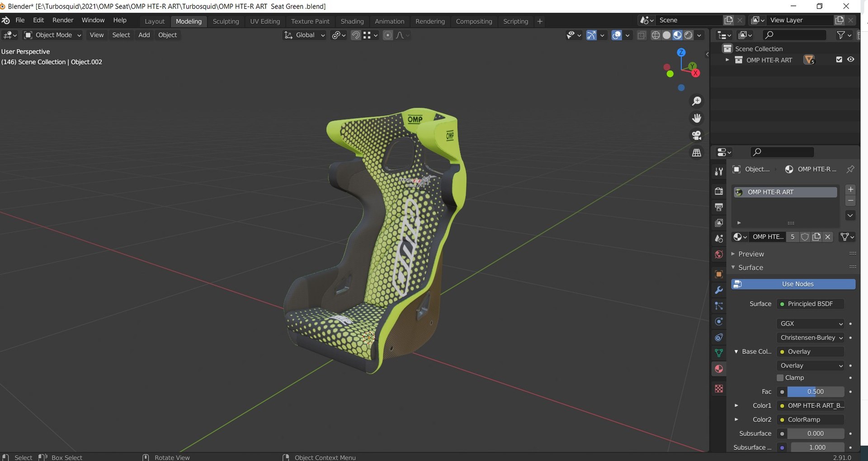Toggle show gizmo button
The height and width of the screenshot is (461, 868).
591,35
